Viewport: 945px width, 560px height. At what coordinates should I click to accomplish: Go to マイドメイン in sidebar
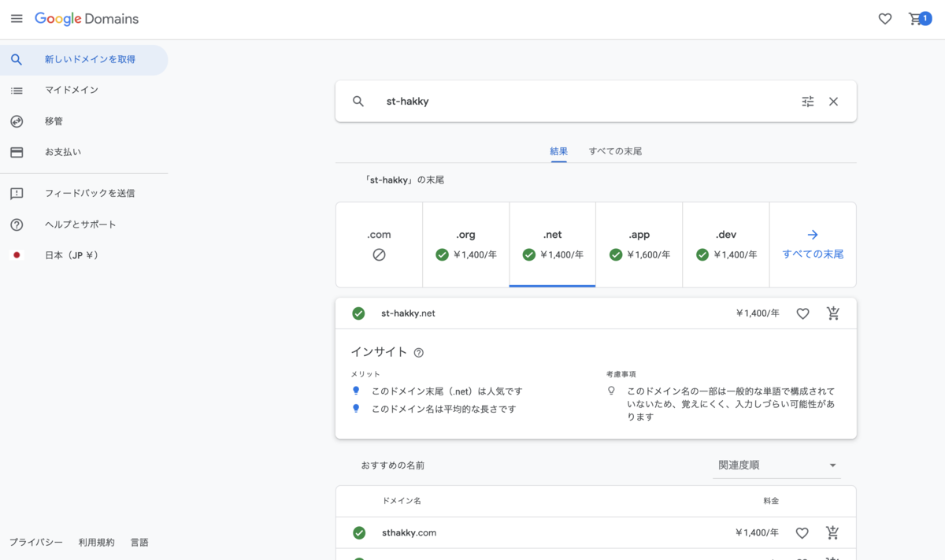(x=83, y=91)
